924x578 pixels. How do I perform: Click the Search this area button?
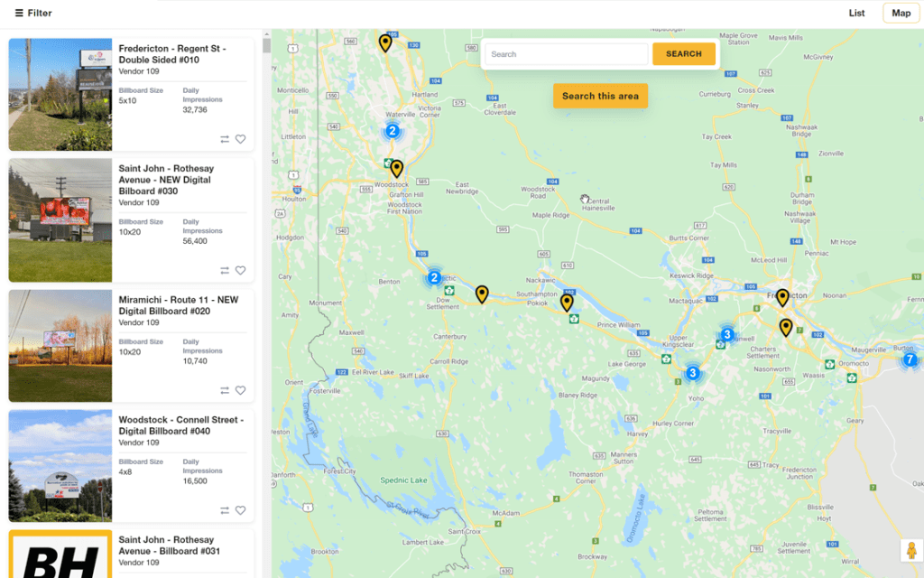600,96
